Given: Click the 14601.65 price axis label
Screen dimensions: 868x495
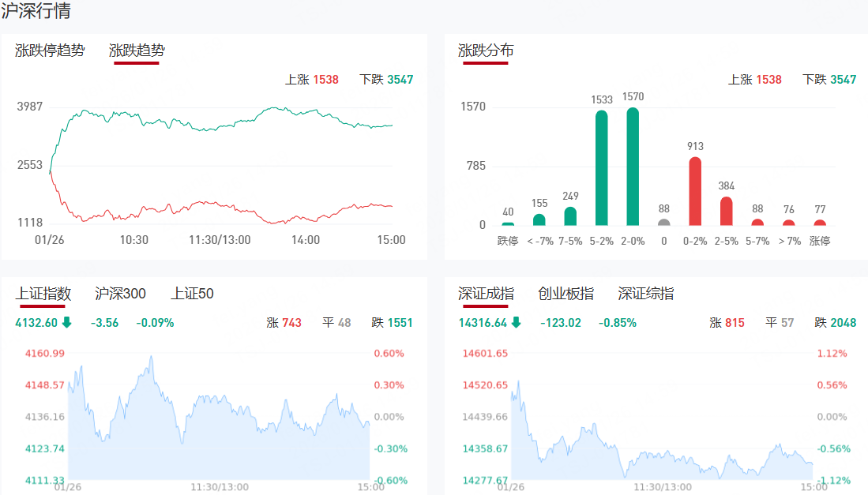Looking at the screenshot, I should [485, 354].
